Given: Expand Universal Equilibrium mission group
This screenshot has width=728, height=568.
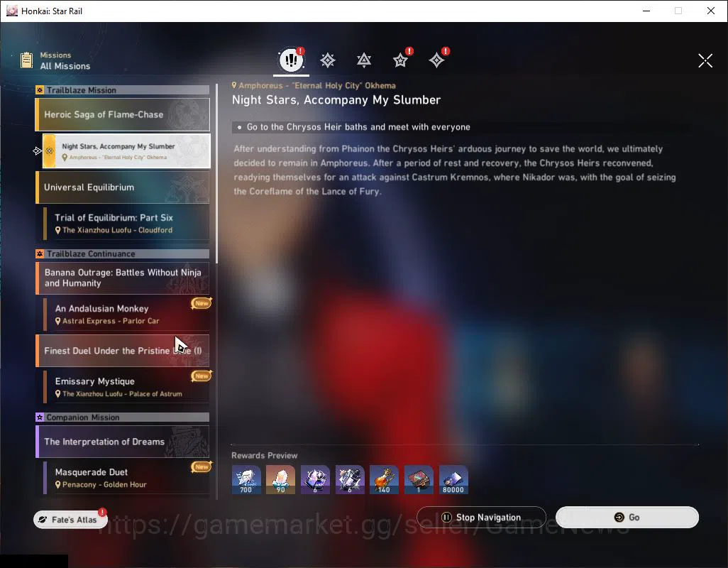Looking at the screenshot, I should [123, 187].
